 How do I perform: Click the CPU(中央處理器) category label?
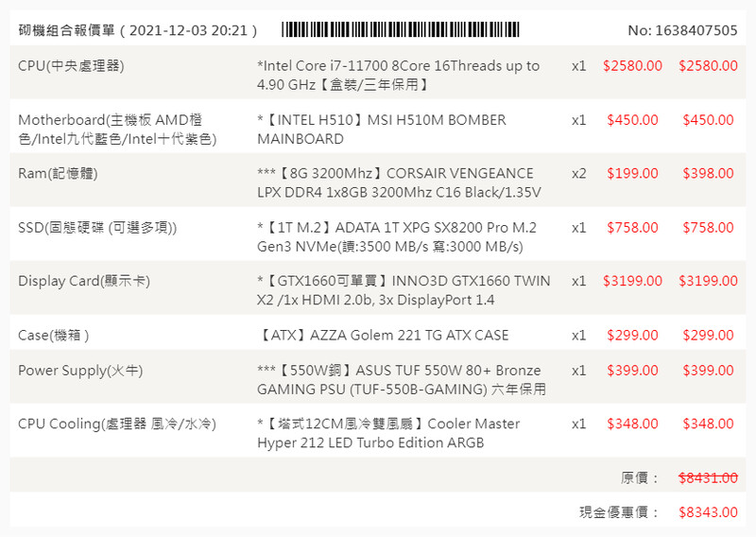coord(71,66)
